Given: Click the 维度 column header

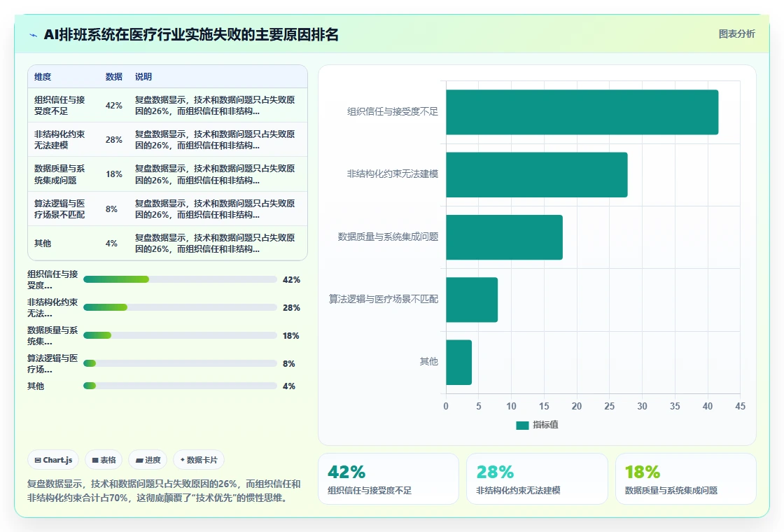Looking at the screenshot, I should point(43,76).
